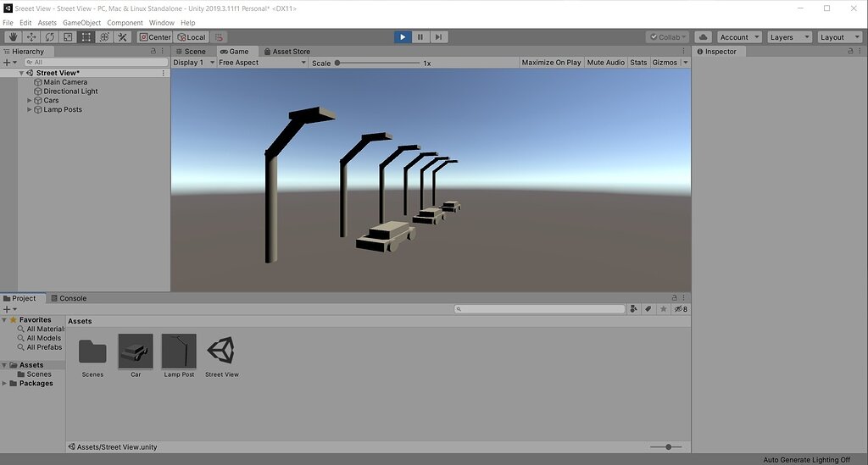The image size is (868, 465).
Task: Open the cloud services icon
Action: [703, 37]
